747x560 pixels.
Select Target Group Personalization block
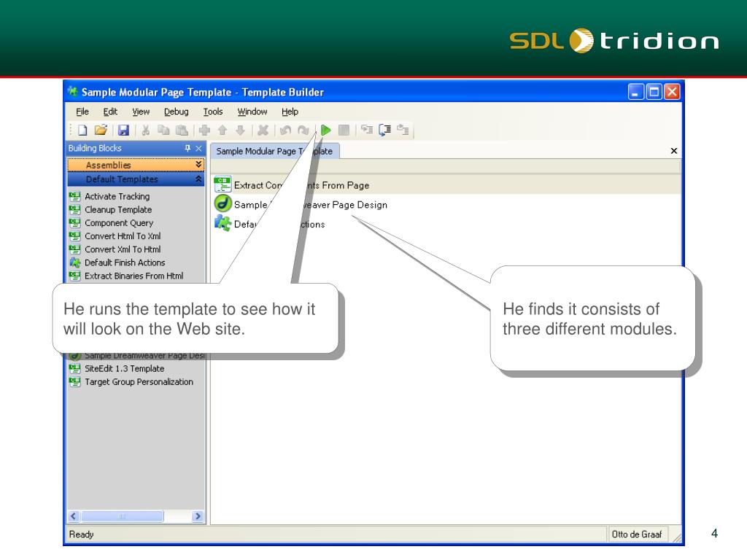pyautogui.click(x=139, y=382)
